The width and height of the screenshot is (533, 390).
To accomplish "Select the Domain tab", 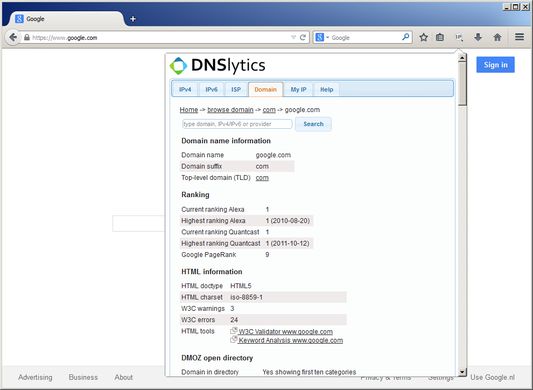I will [x=265, y=89].
